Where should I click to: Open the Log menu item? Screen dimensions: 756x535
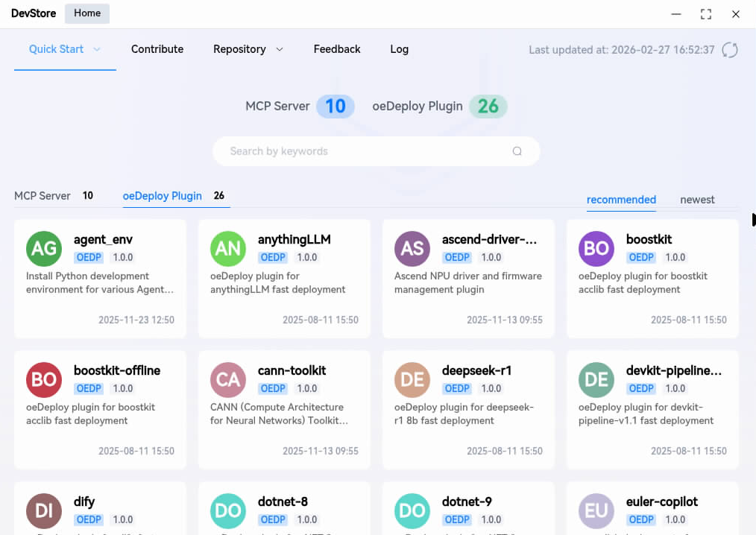[x=399, y=49]
